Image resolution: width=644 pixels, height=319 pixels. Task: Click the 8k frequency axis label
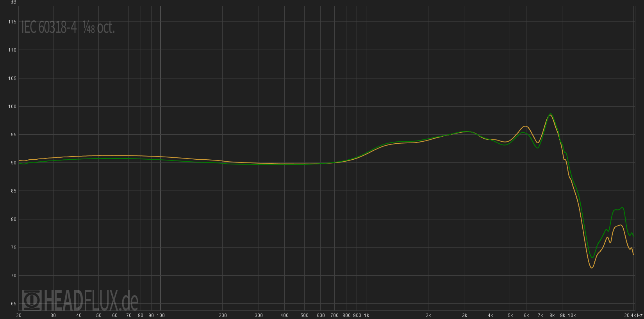click(552, 315)
